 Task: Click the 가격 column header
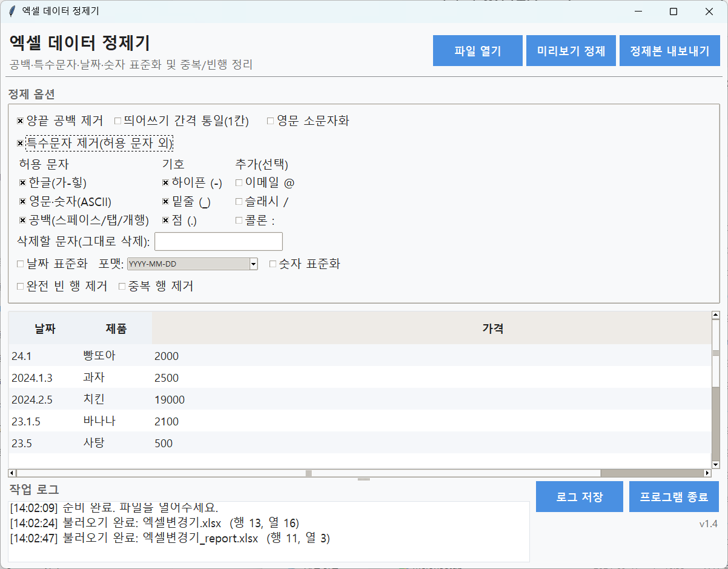click(x=492, y=329)
